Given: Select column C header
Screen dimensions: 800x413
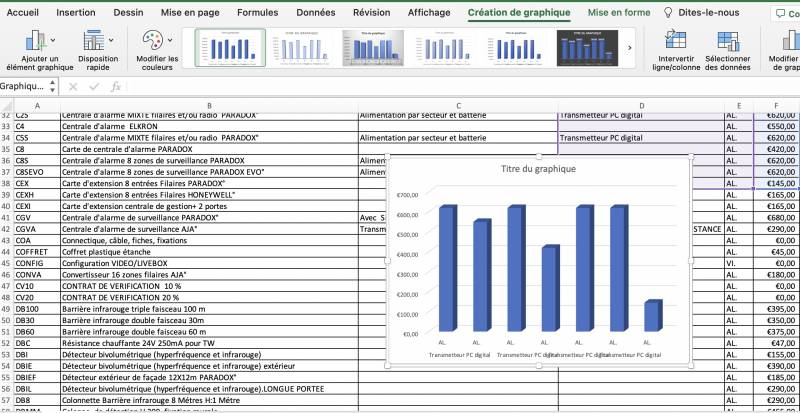Looking at the screenshot, I should (x=458, y=106).
